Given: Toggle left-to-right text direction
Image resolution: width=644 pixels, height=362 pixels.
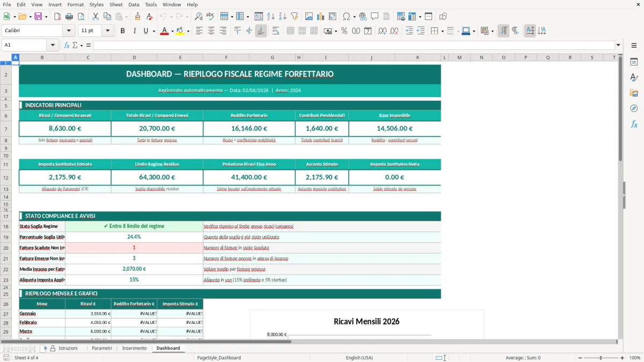Looking at the screenshot, I should (503, 31).
